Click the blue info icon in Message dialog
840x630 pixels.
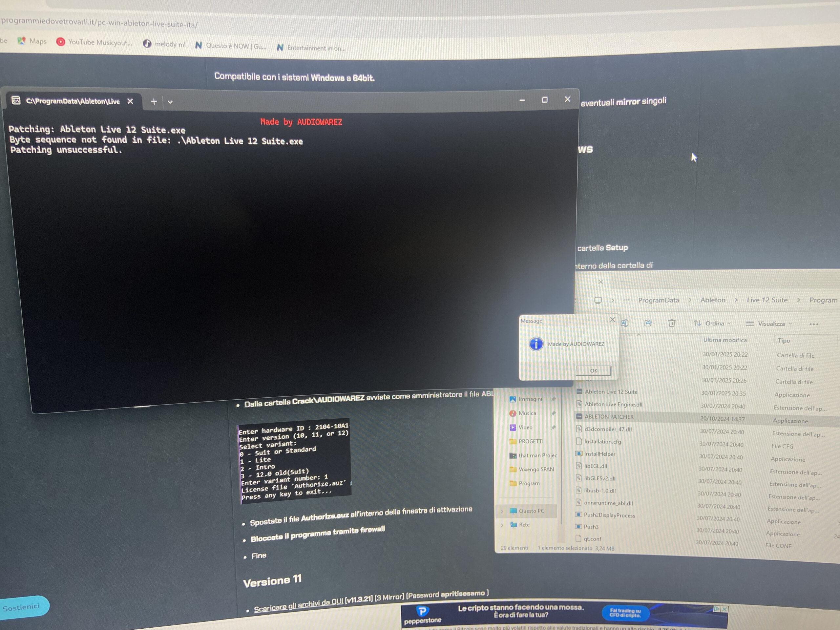click(x=536, y=344)
